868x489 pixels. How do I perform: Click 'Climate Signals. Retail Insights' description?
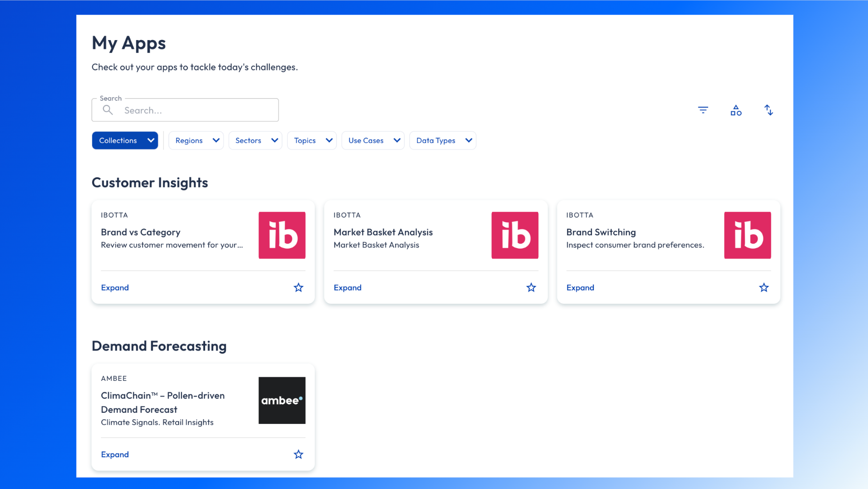[x=157, y=422]
